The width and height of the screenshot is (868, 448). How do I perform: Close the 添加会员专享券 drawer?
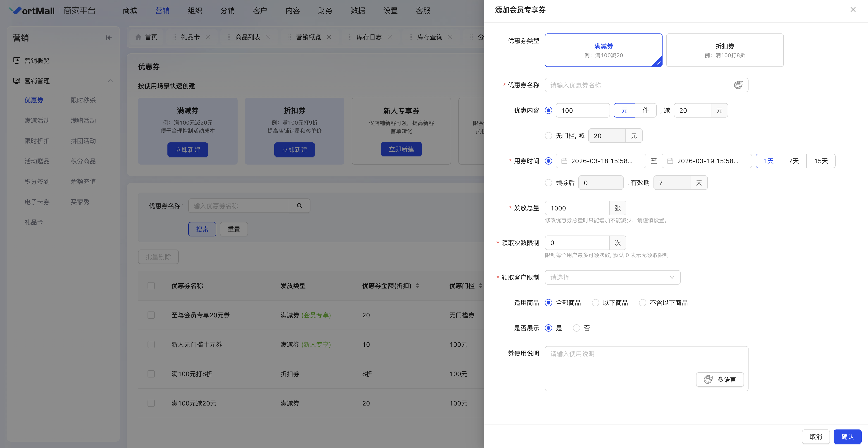point(853,10)
